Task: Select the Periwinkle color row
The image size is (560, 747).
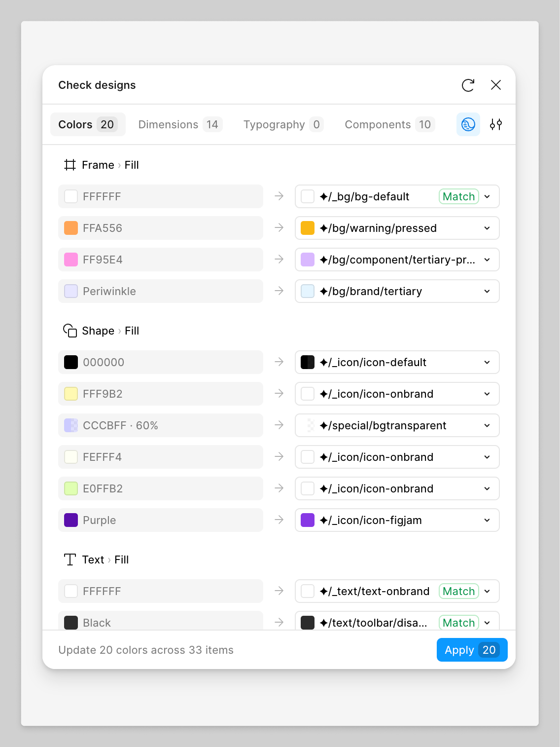Action: click(x=161, y=291)
